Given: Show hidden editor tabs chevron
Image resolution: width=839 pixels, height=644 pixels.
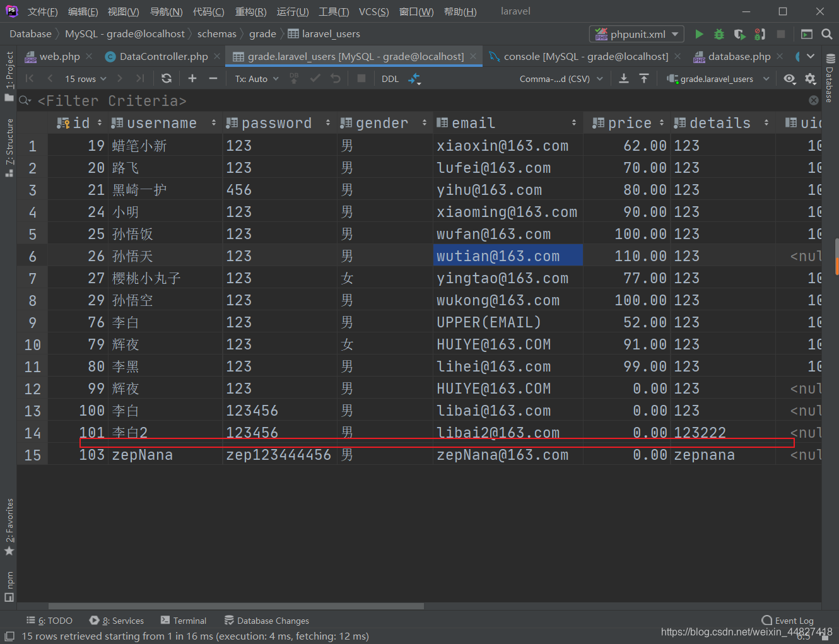Looking at the screenshot, I should (811, 56).
